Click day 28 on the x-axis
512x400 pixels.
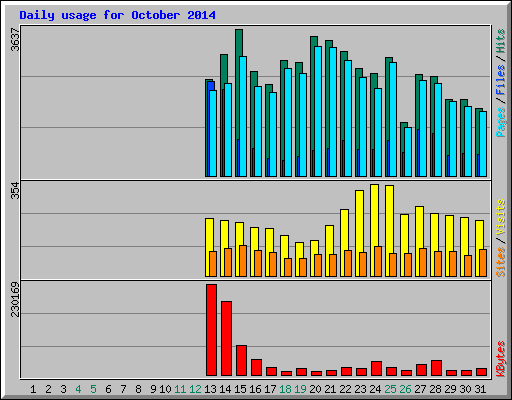[x=435, y=389]
